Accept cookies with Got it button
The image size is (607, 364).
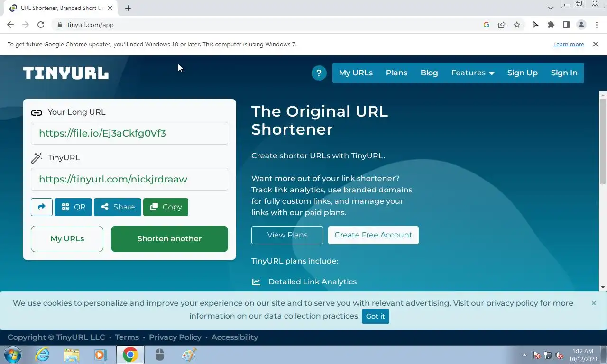point(375,316)
